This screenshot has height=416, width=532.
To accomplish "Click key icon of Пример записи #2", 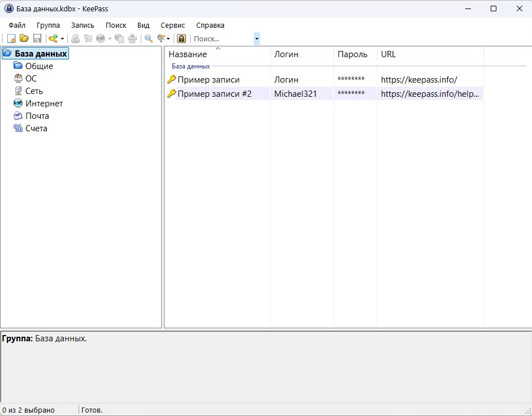I will tap(172, 93).
